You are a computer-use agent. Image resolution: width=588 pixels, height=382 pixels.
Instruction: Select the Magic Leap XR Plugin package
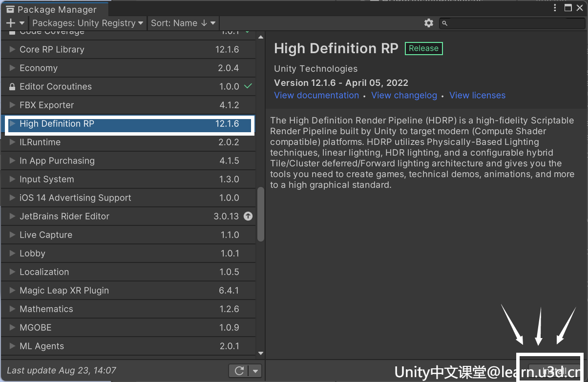[128, 290]
